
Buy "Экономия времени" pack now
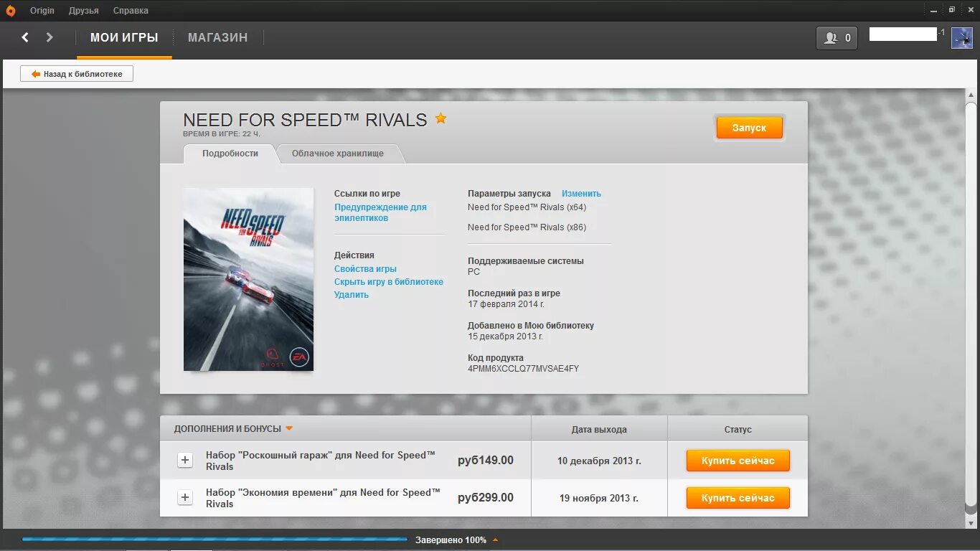(738, 498)
